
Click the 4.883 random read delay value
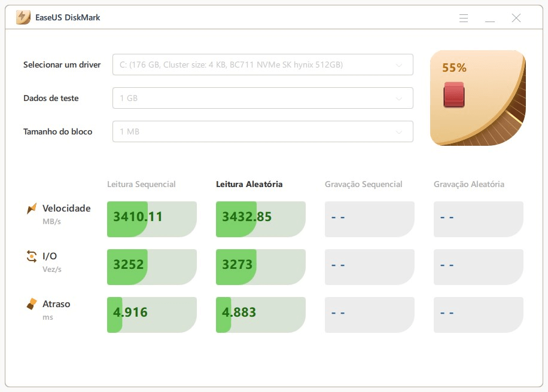click(239, 313)
